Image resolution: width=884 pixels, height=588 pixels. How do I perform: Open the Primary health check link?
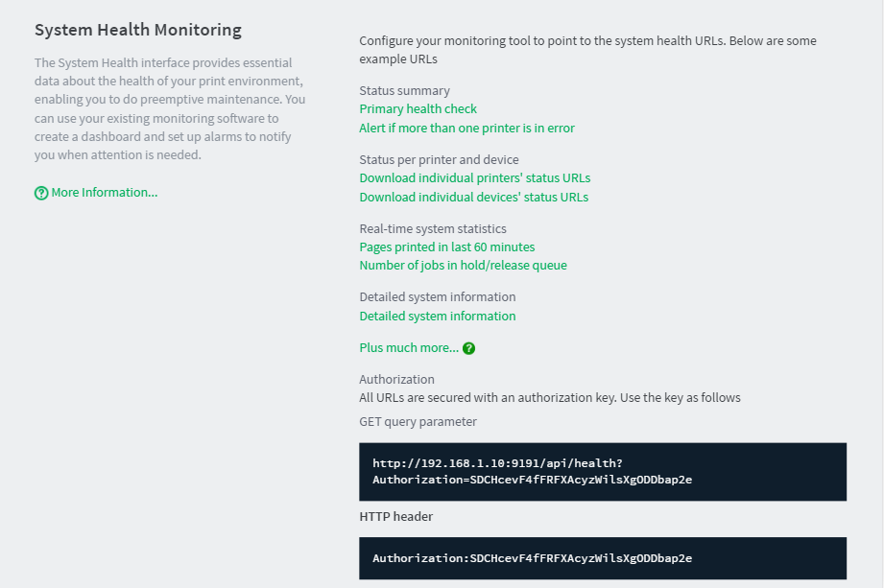click(x=418, y=108)
